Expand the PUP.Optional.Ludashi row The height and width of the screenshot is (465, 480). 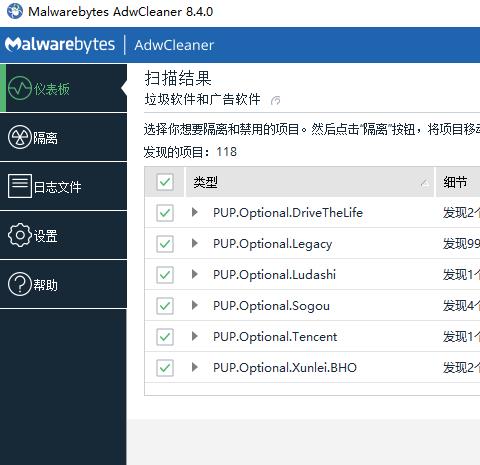(195, 274)
